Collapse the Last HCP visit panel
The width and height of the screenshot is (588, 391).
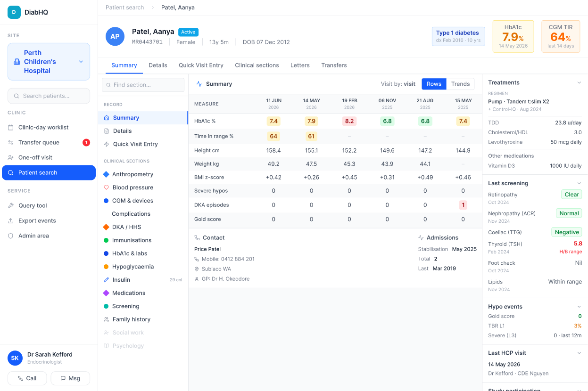(579, 353)
